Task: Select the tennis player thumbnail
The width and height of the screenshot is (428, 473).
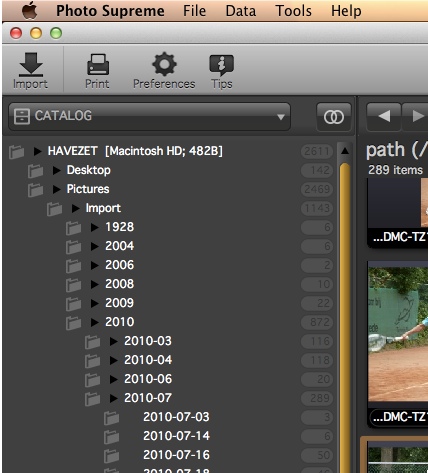Action: [398, 334]
